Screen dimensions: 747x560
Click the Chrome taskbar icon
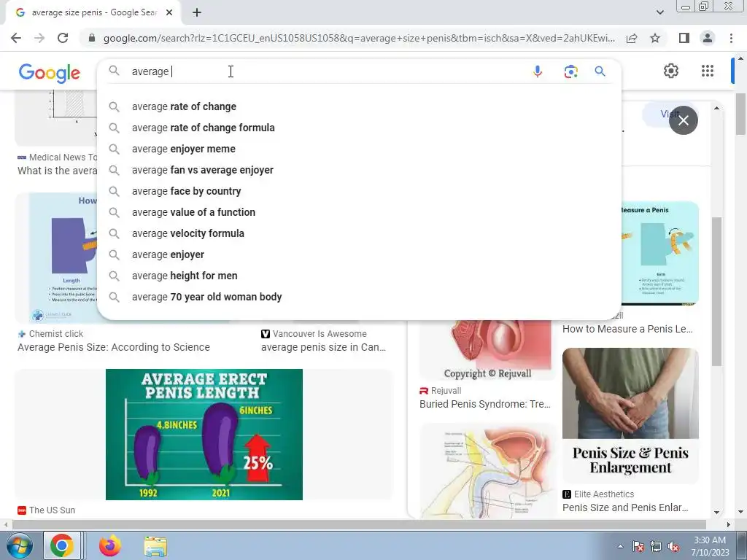tap(62, 545)
